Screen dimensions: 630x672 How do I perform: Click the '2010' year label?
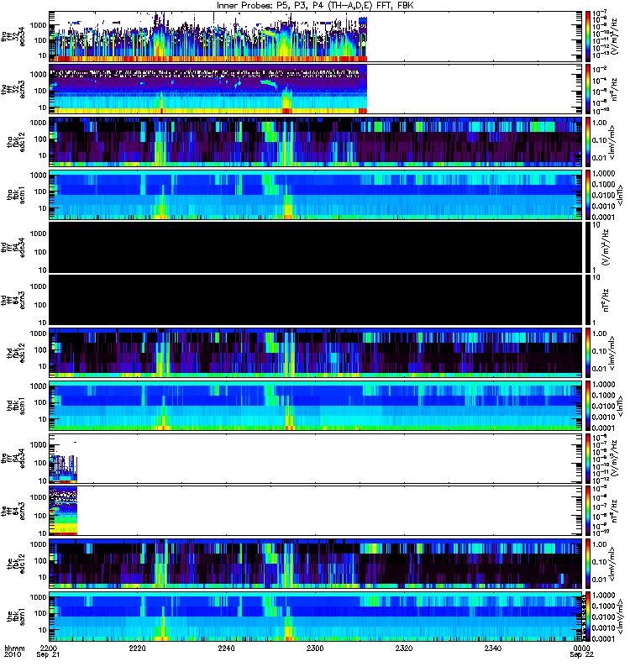pos(12,655)
